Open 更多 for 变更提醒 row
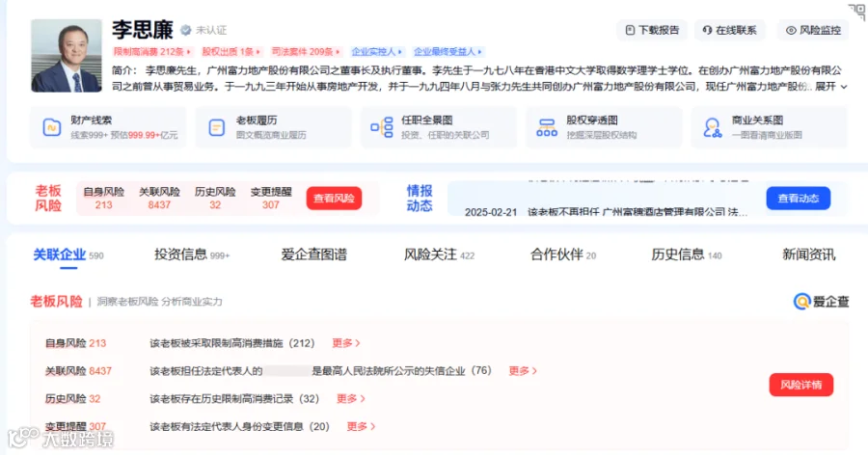This screenshot has height=455, width=868. (361, 426)
